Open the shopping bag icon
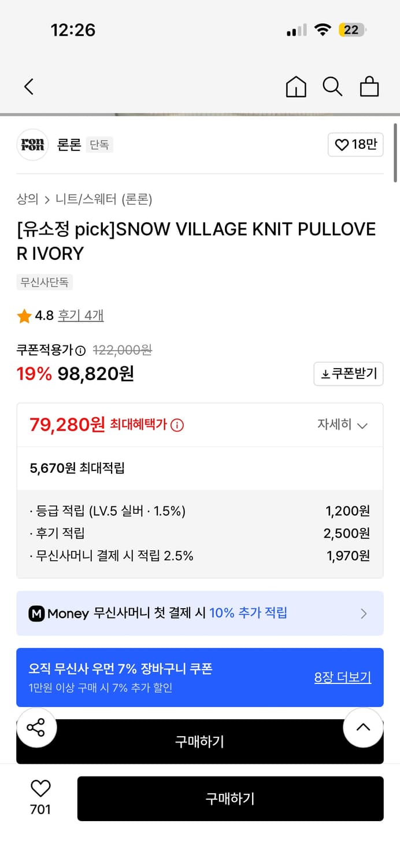400x868 pixels. pos(369,86)
